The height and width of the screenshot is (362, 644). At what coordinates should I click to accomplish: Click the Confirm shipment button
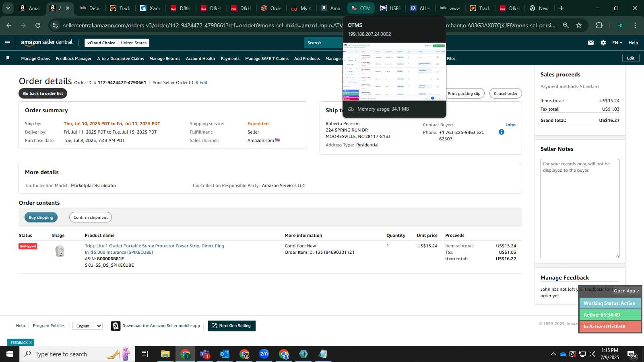point(91,217)
